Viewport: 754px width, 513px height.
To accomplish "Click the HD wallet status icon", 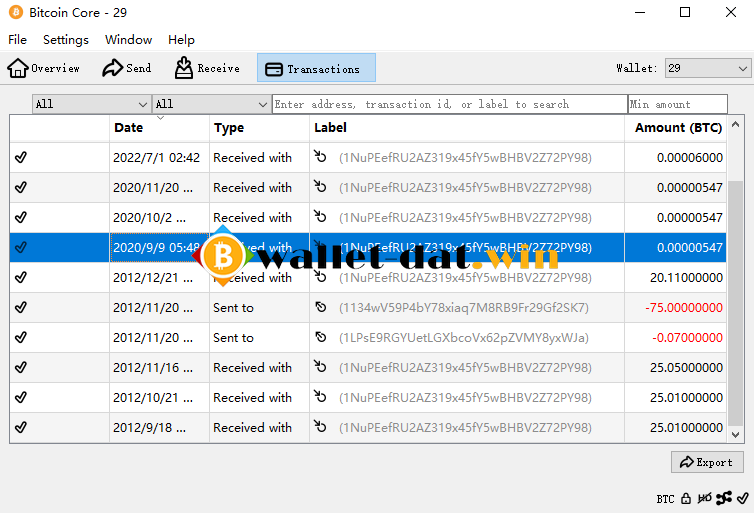I will (704, 499).
